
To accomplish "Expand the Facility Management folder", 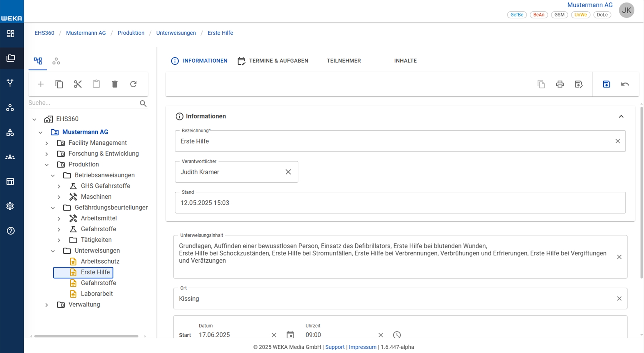I will point(47,143).
